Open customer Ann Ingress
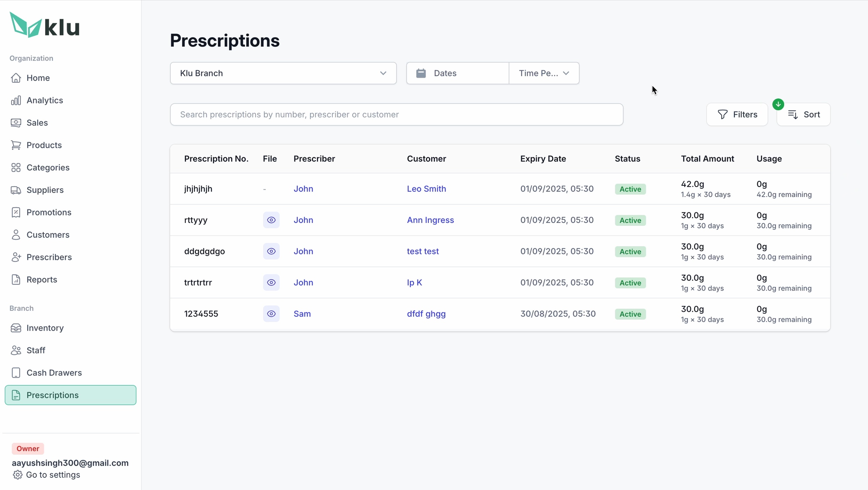 (x=430, y=220)
